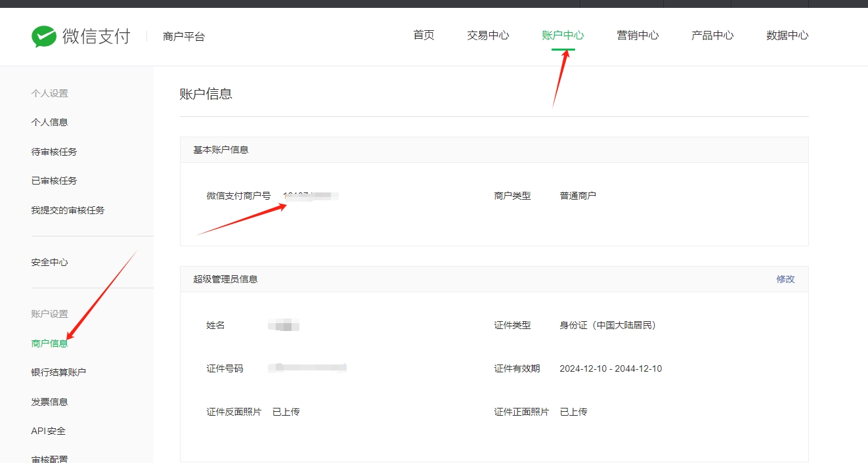Viewport: 868px width, 463px height.
Task: Open the 首页 tab
Action: pyautogui.click(x=423, y=35)
